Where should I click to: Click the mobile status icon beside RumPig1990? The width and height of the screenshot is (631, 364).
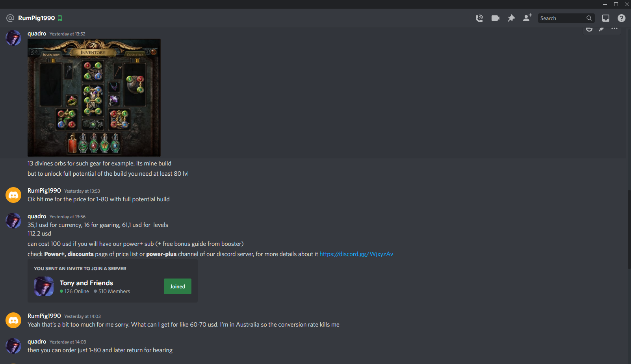[x=60, y=18]
